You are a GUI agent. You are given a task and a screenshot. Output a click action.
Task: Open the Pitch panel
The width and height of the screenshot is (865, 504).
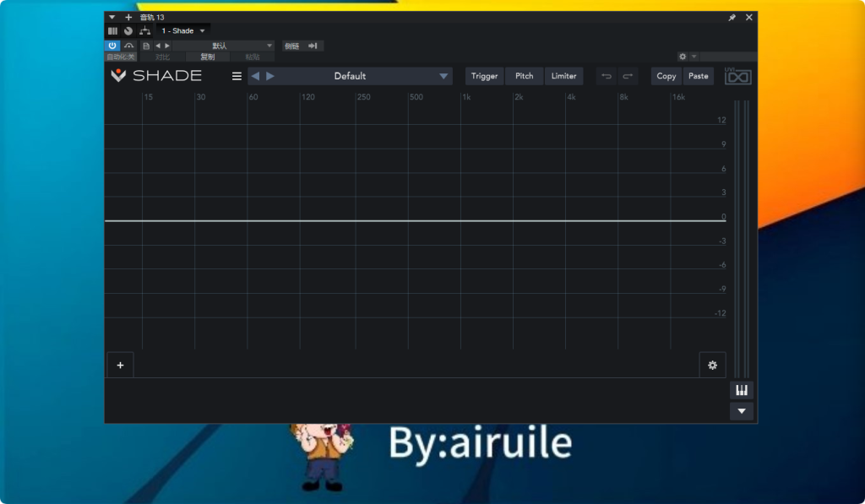coord(524,76)
